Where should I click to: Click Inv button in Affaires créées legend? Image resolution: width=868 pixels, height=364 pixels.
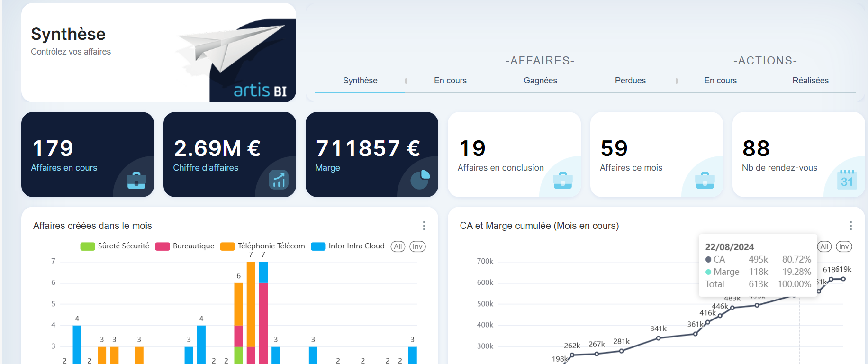pyautogui.click(x=417, y=246)
